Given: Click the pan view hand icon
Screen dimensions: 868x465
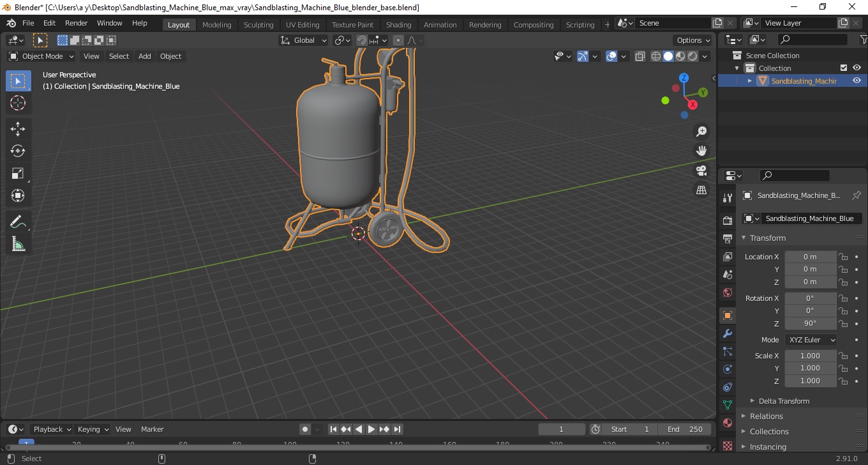Looking at the screenshot, I should [701, 151].
